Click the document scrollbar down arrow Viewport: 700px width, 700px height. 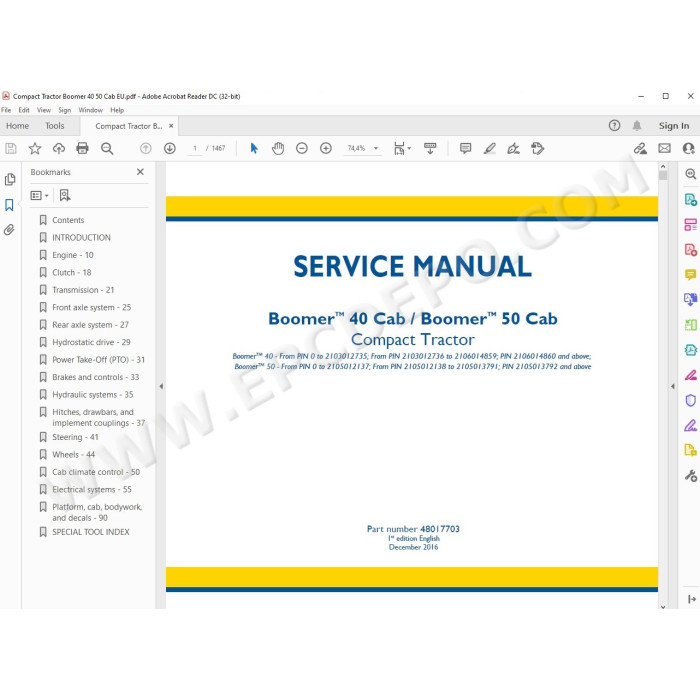(x=662, y=606)
